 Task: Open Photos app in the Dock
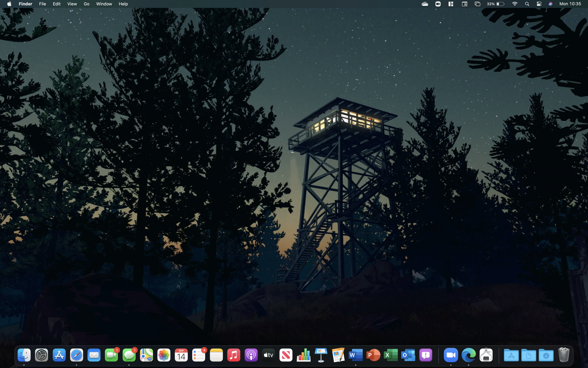[164, 355]
